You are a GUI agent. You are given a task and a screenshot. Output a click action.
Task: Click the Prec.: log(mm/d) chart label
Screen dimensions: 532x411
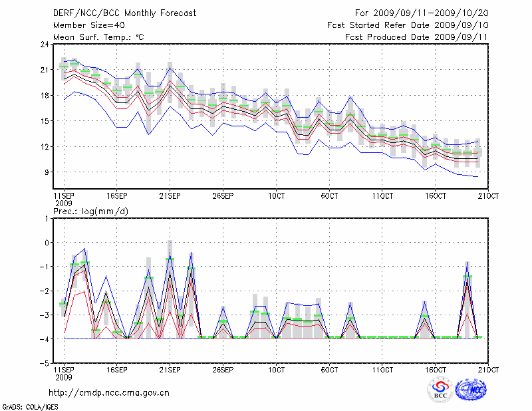90,211
